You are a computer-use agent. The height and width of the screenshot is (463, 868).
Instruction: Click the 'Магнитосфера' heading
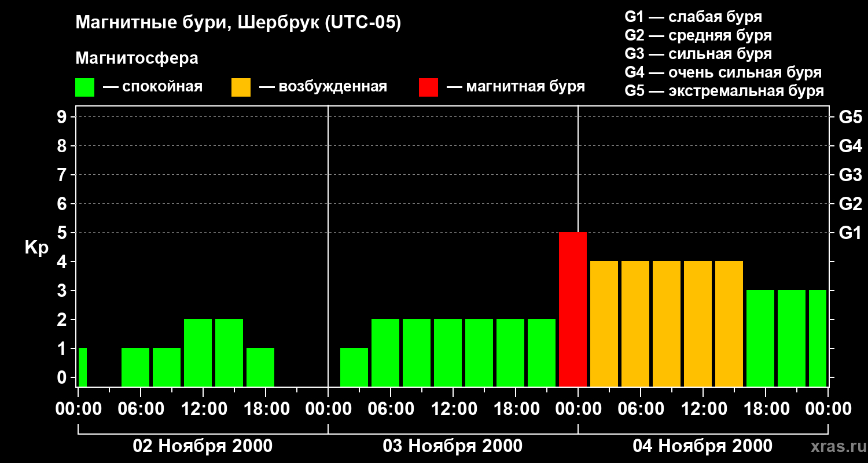click(x=137, y=58)
